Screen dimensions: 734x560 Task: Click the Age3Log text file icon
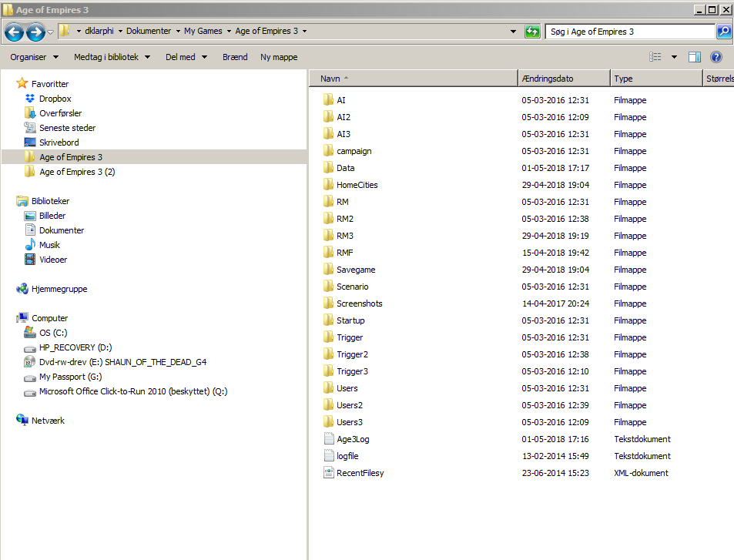click(329, 439)
